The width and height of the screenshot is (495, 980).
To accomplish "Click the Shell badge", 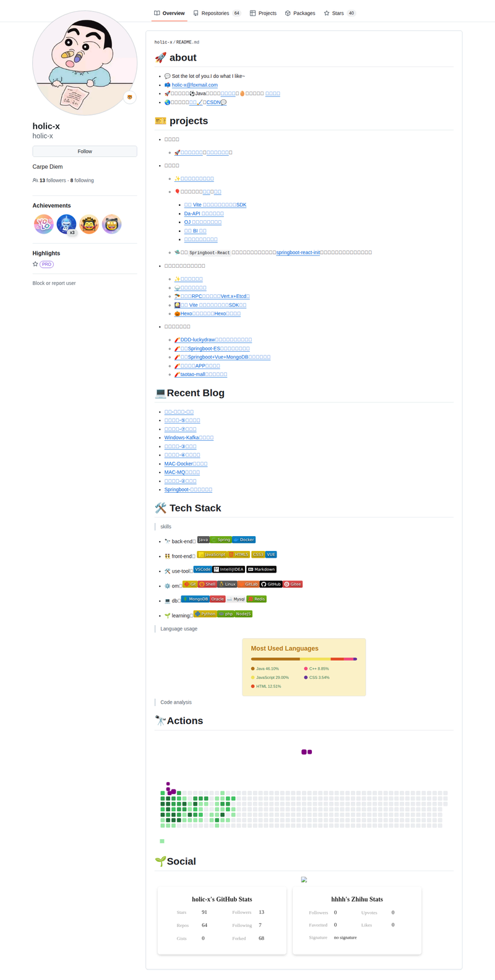I will [x=208, y=584].
